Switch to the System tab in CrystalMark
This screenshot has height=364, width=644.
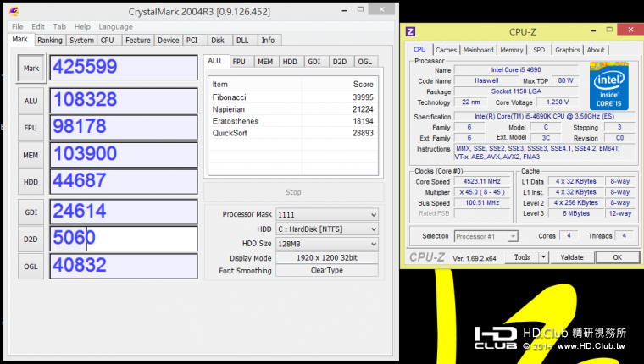(81, 41)
